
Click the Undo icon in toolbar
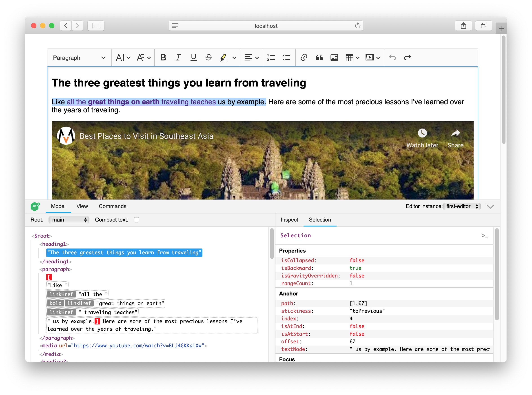393,58
